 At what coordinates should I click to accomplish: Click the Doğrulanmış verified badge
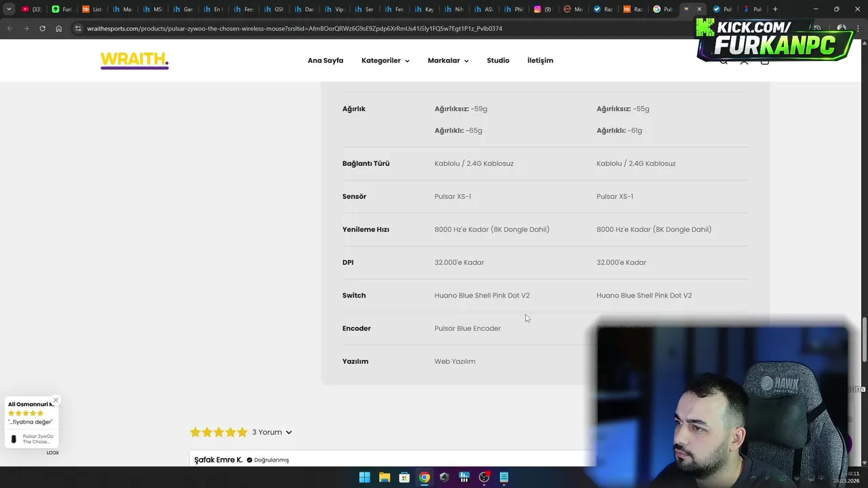268,460
